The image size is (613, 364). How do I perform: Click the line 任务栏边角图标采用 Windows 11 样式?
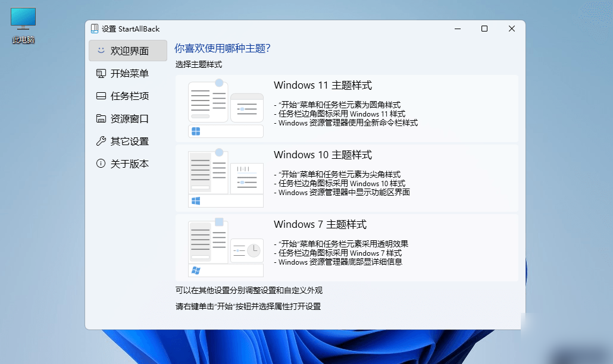click(x=340, y=114)
